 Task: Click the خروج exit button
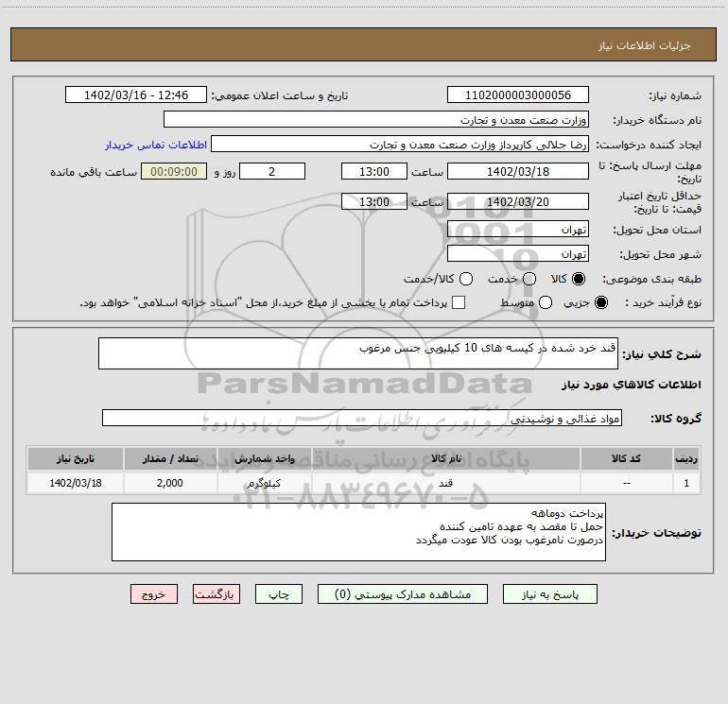point(154,594)
